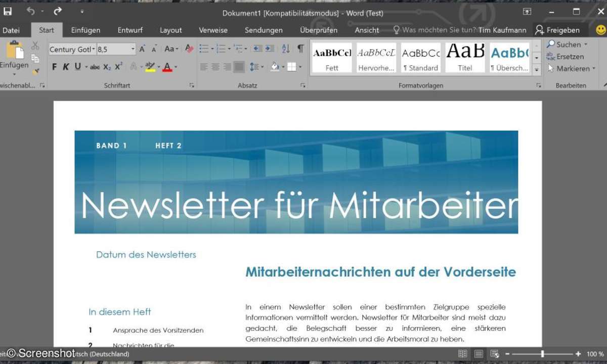This screenshot has height=364, width=607.
Task: Toggle italic formatting (K)
Action: pos(66,67)
